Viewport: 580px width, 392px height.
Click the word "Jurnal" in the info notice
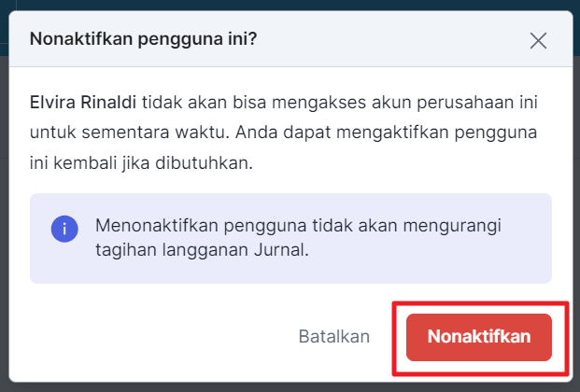coord(279,249)
